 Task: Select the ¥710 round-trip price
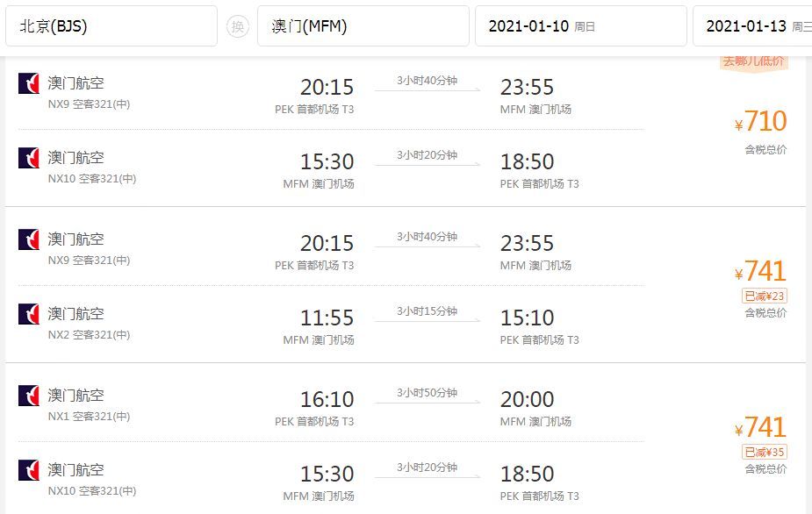pos(761,122)
